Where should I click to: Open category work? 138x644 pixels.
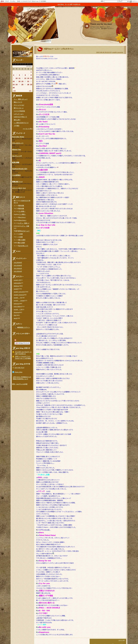15,318
